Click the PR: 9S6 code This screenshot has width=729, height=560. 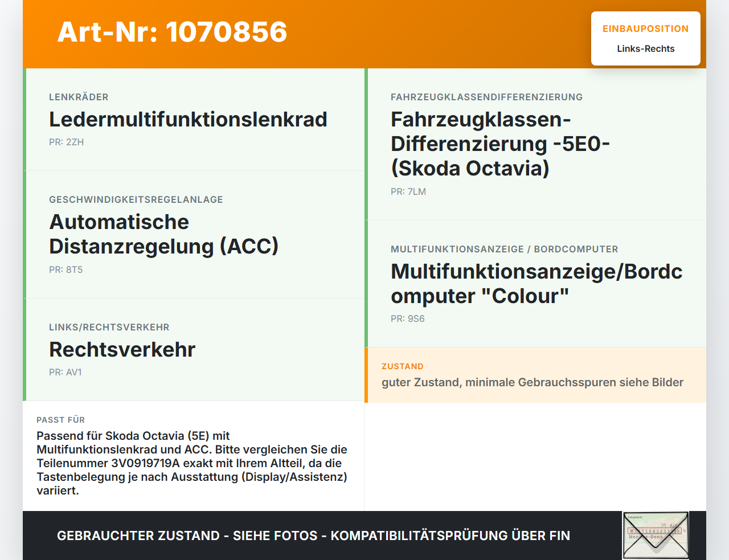click(x=408, y=319)
